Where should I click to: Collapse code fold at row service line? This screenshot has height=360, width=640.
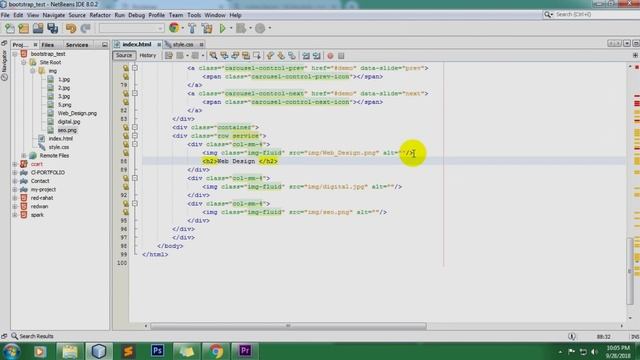[135, 136]
